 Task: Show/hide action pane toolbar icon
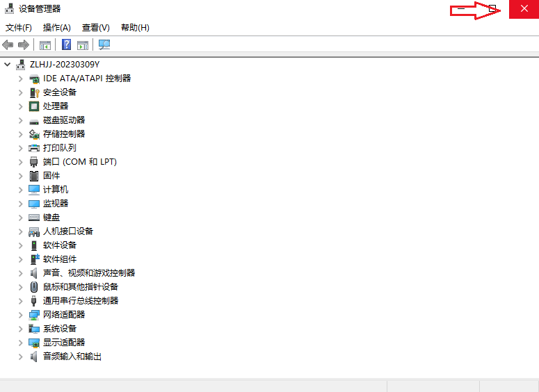tap(83, 45)
